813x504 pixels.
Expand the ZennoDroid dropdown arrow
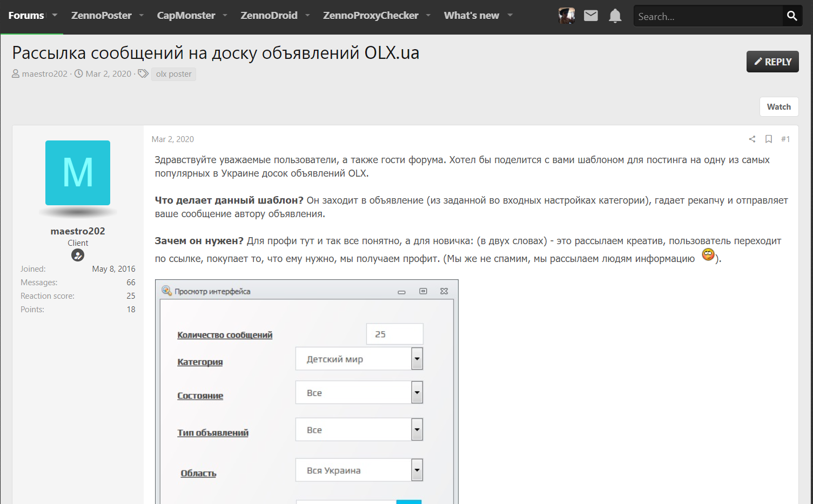click(307, 16)
